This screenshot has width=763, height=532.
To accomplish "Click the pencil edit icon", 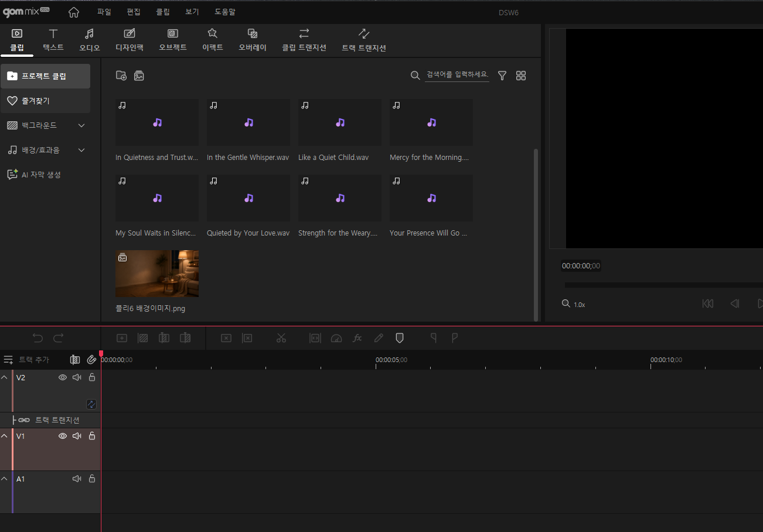I will click(379, 338).
